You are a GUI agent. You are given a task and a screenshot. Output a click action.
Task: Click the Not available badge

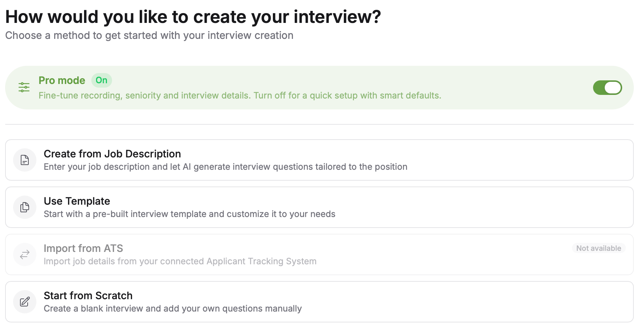tap(599, 248)
